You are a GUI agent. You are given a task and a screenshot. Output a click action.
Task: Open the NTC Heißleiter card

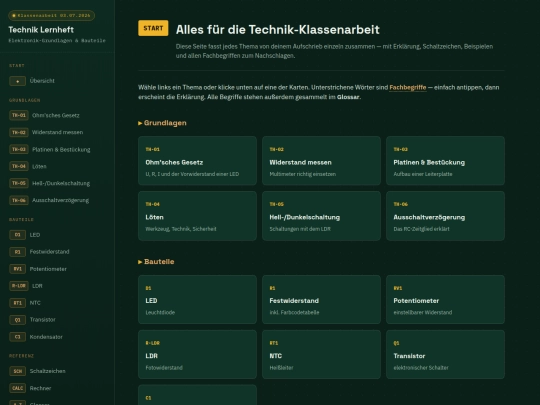pos(321,354)
